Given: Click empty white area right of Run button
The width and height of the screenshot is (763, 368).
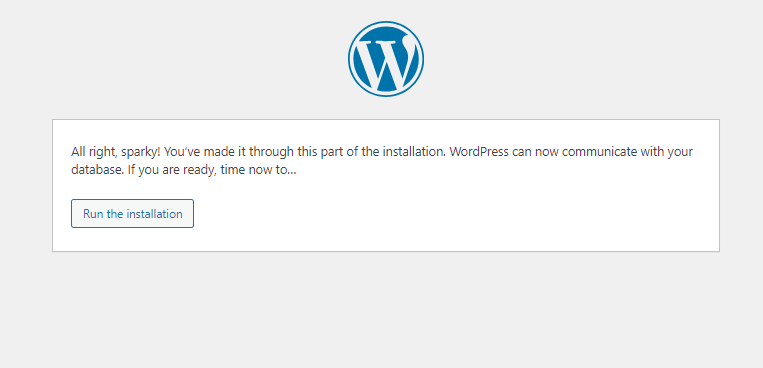Looking at the screenshot, I should 438,213.
